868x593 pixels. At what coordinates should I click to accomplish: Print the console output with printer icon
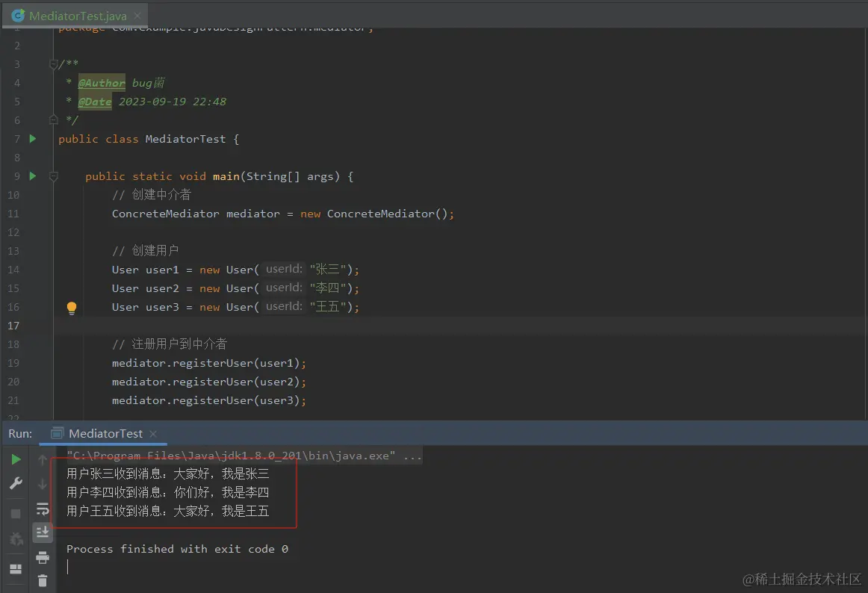[42, 558]
